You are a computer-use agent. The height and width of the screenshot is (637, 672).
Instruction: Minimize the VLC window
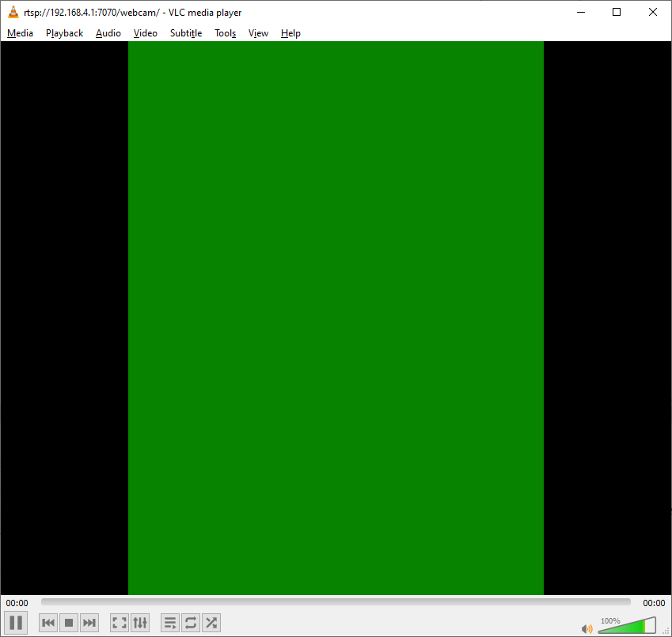click(581, 12)
